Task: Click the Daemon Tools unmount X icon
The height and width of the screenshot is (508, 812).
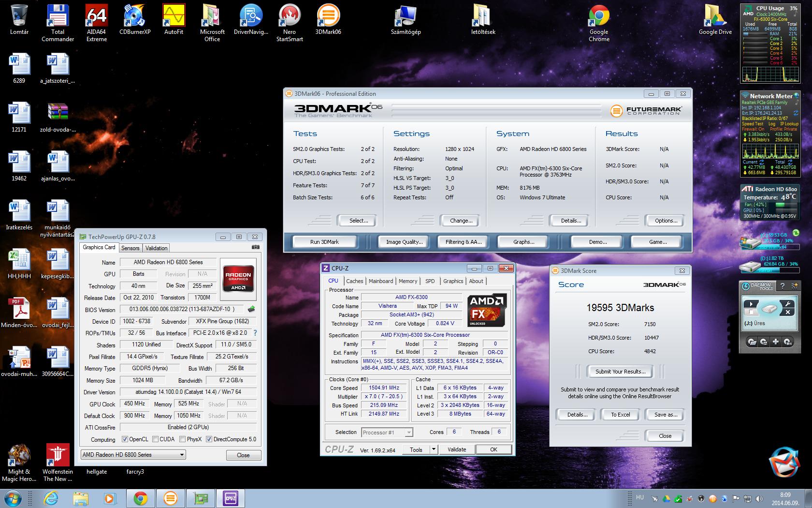Action: (x=787, y=313)
